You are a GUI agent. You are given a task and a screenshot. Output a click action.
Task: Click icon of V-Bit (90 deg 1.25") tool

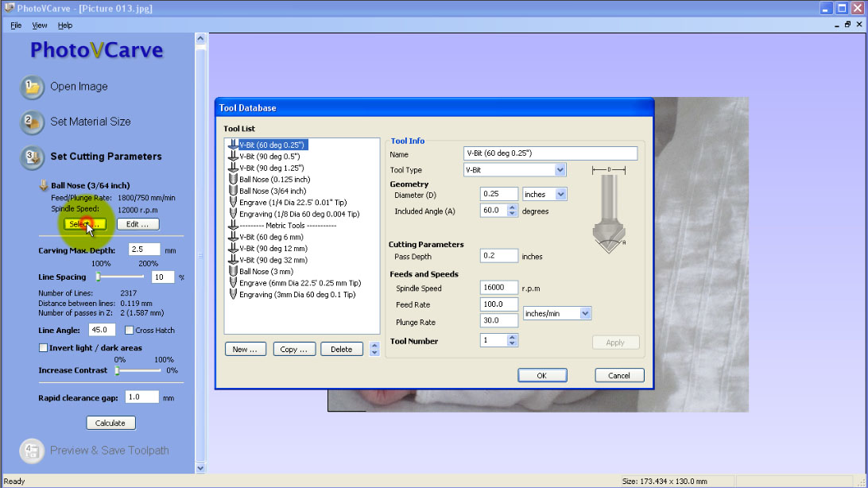coord(233,168)
